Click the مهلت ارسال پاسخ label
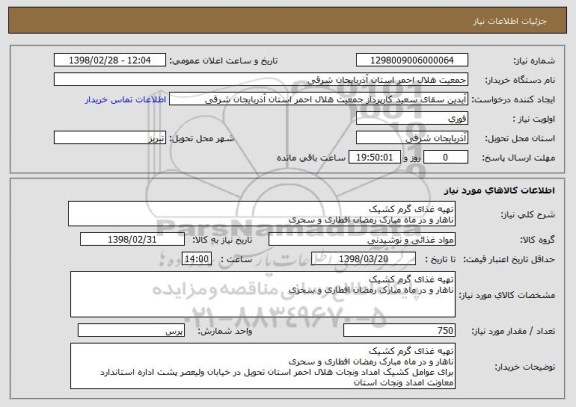 point(518,158)
